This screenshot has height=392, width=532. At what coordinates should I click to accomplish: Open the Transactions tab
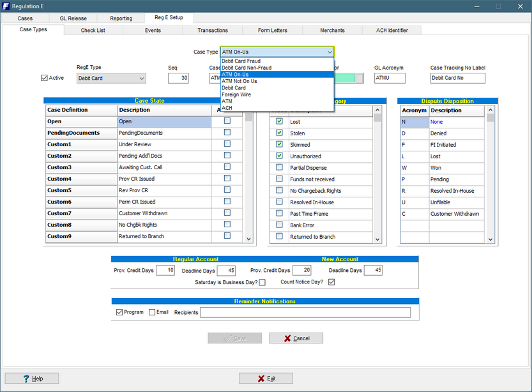[x=213, y=30]
